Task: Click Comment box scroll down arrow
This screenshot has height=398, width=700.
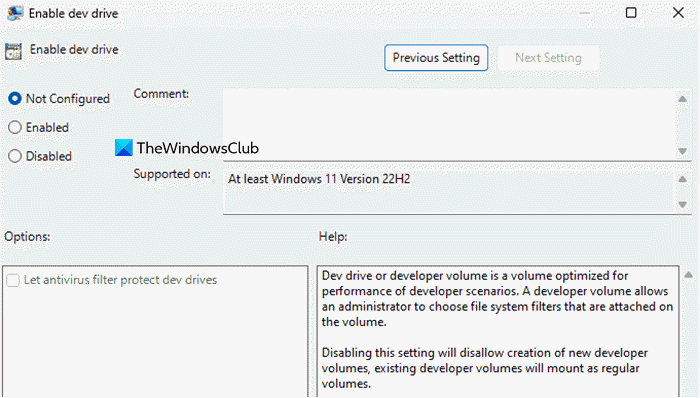Action: click(x=682, y=151)
